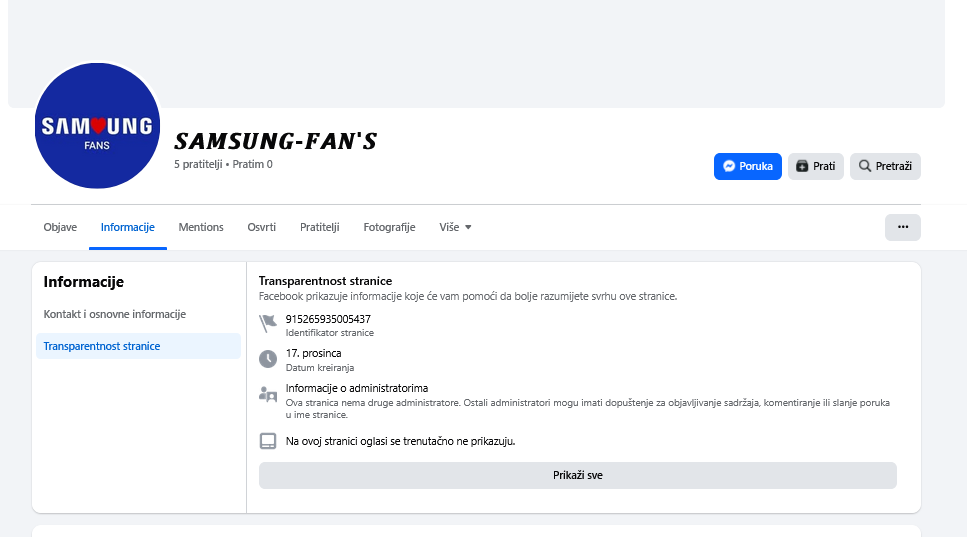Select Kontakt i osnovne informacije section
The image size is (967, 537).
click(x=115, y=314)
